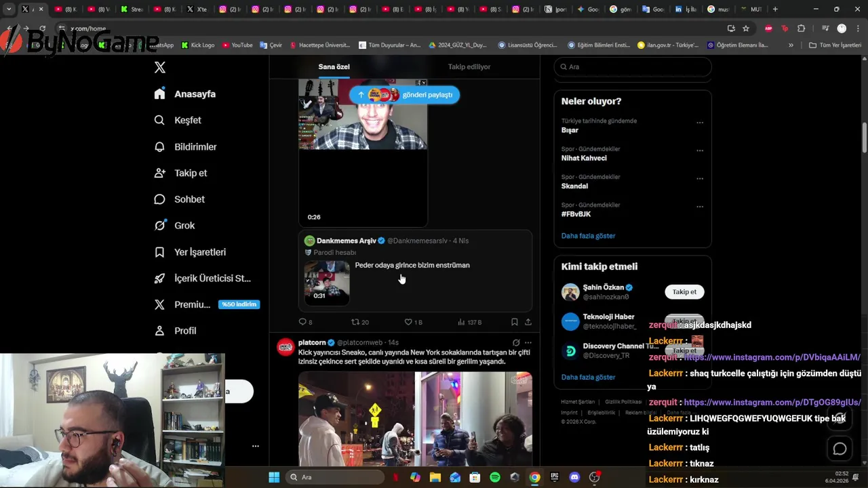
Task: Open more options for Skandal trend
Action: (700, 178)
